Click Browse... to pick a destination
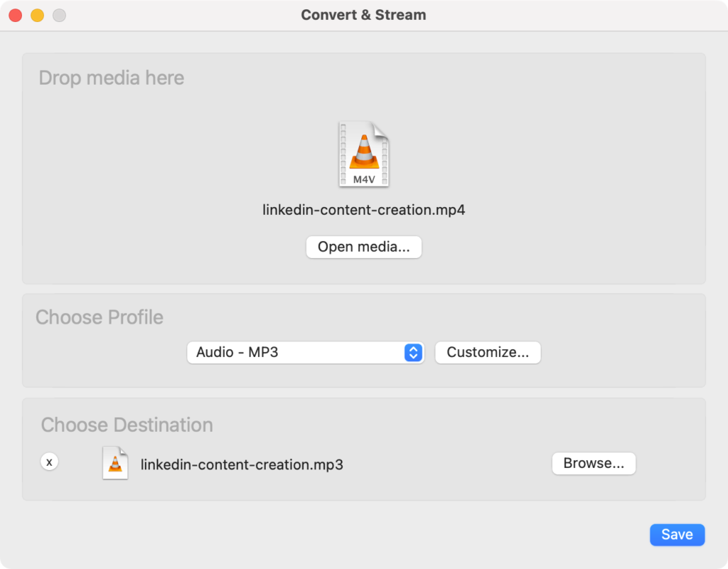 click(594, 463)
